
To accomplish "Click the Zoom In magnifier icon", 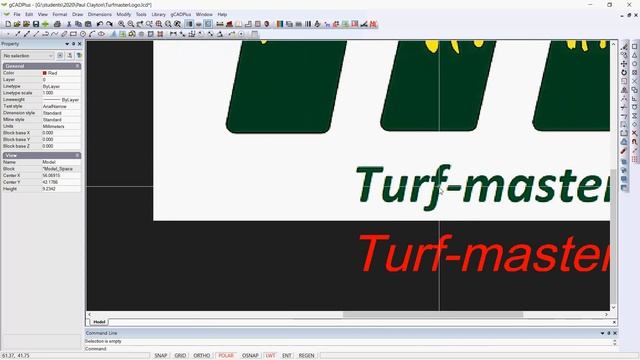I will [121, 24].
